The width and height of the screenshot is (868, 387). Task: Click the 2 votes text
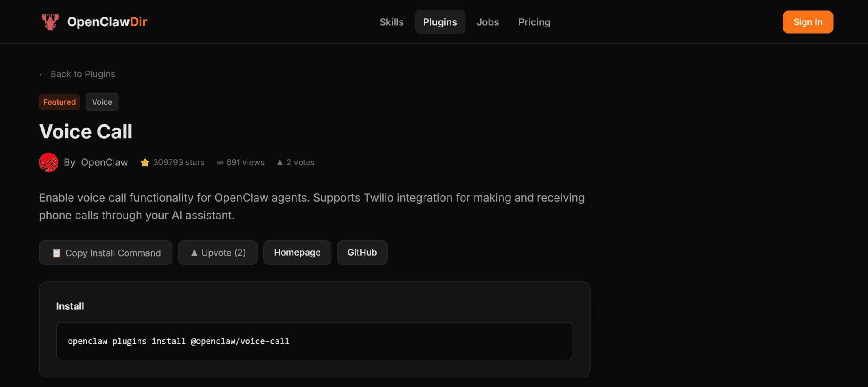tap(300, 162)
